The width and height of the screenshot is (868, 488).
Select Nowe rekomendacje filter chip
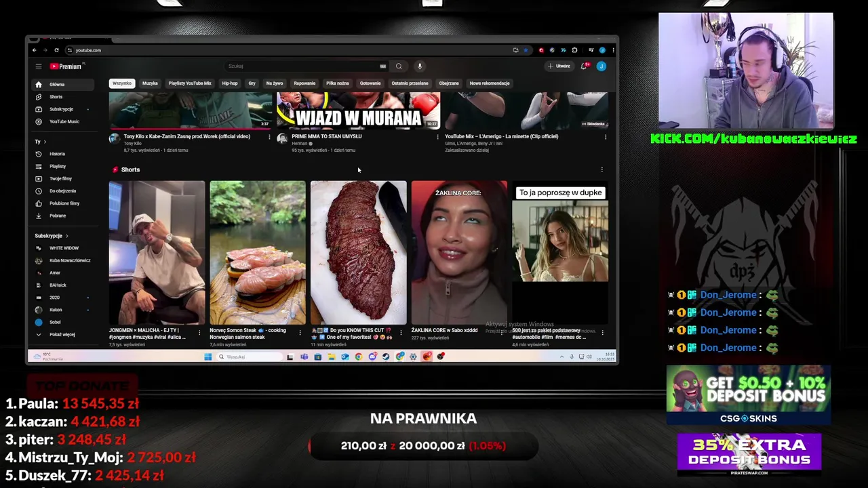(x=490, y=83)
